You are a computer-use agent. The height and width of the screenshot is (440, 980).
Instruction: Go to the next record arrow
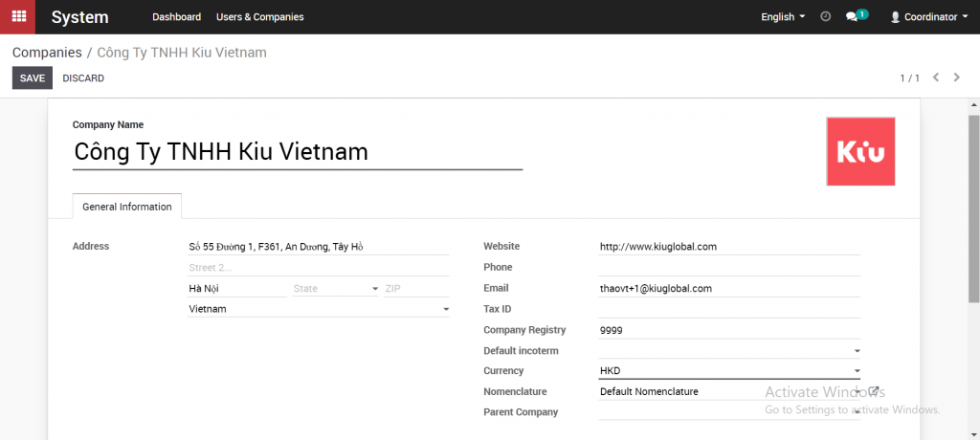957,77
